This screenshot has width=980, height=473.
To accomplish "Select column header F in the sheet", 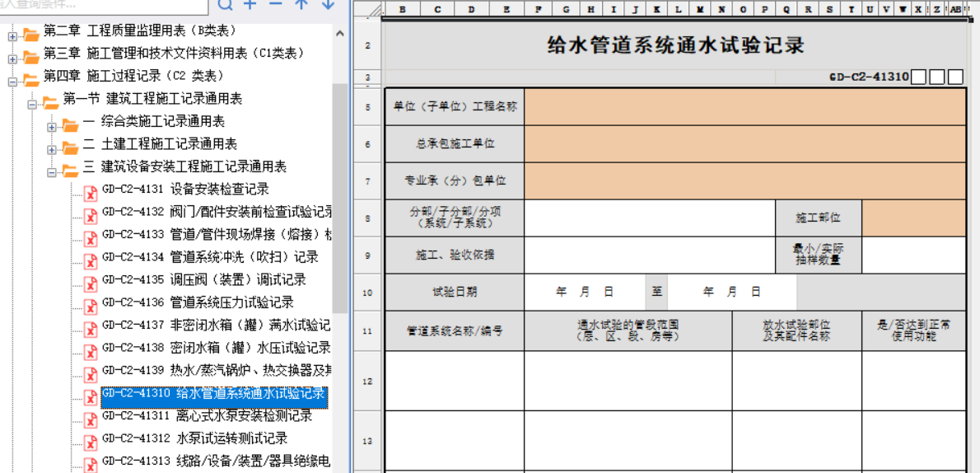I will (x=538, y=10).
